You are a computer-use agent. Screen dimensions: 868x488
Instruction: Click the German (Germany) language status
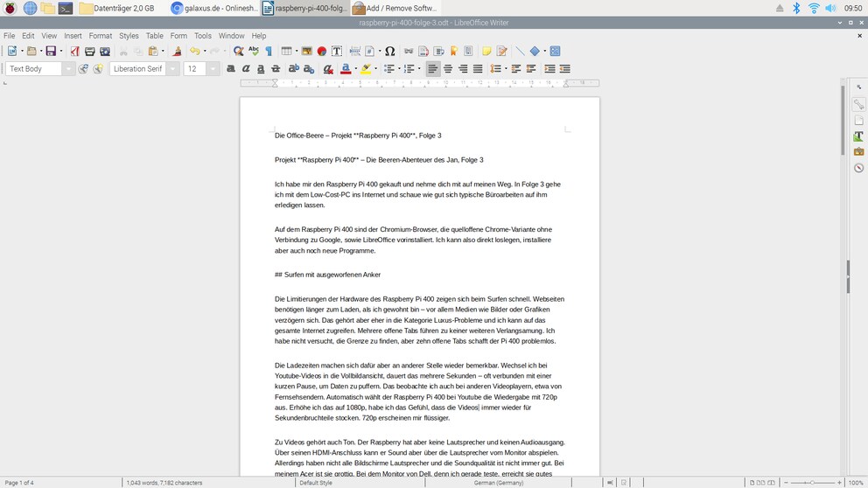498,483
